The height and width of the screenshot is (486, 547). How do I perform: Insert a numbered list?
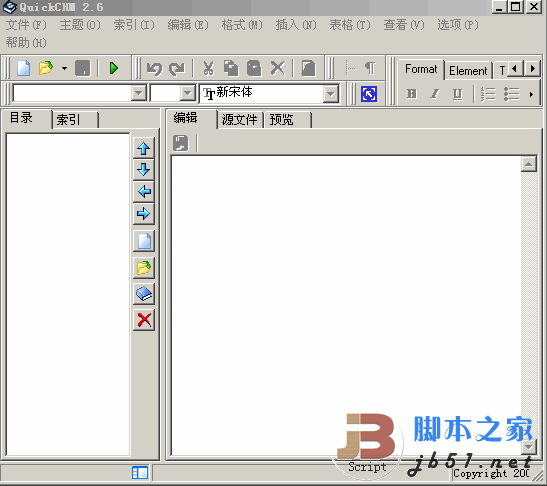click(x=488, y=94)
